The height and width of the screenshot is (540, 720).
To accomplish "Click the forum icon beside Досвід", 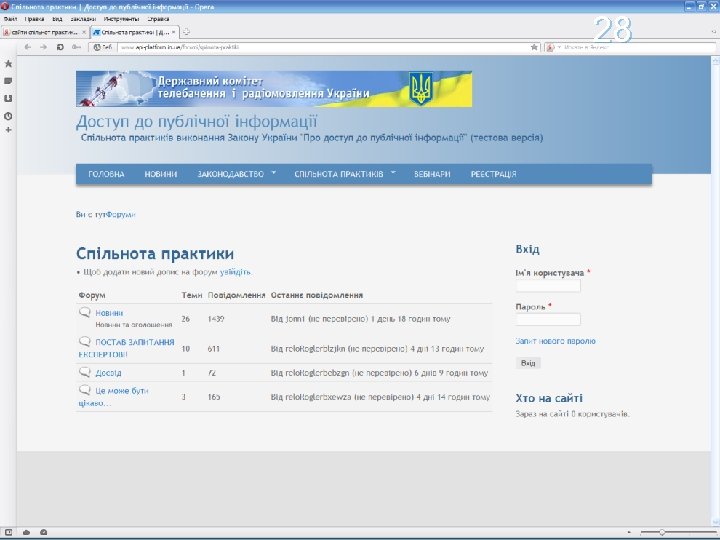I will 85,372.
